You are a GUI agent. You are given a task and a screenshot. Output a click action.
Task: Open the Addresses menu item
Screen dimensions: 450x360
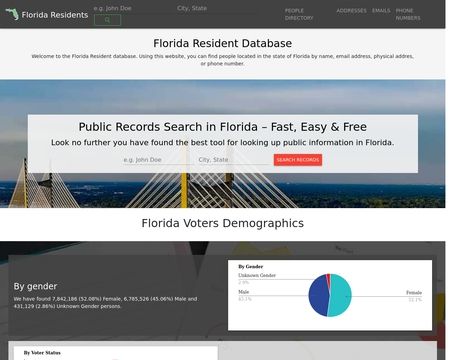coord(351,11)
